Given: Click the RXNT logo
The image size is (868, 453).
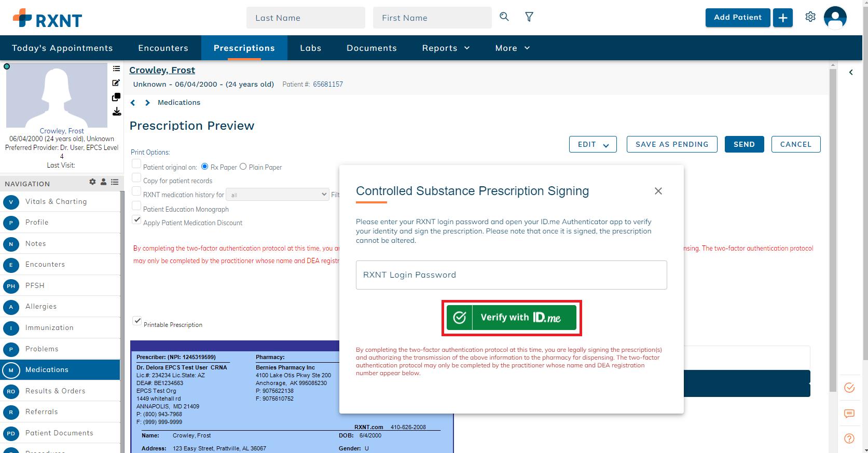Looking at the screenshot, I should (x=47, y=18).
